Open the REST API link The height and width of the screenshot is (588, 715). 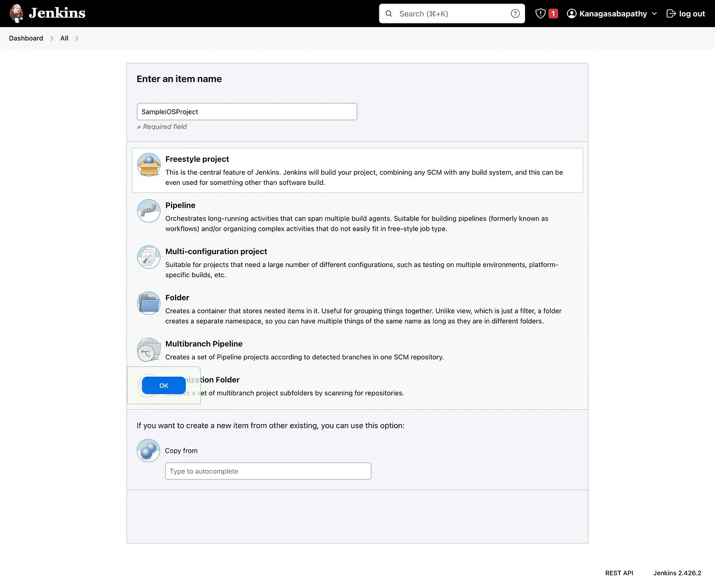619,573
